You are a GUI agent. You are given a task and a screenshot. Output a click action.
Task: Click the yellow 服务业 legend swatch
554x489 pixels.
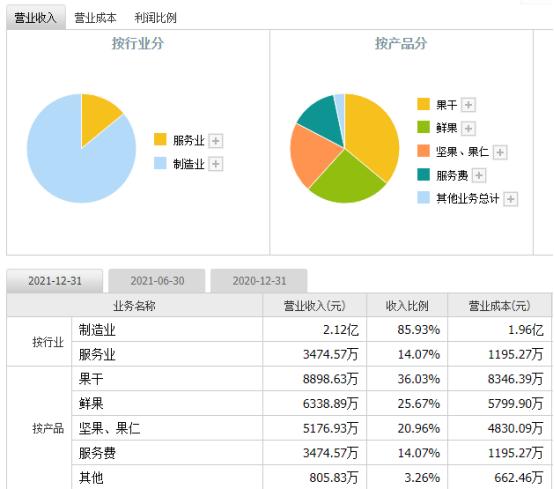point(160,139)
